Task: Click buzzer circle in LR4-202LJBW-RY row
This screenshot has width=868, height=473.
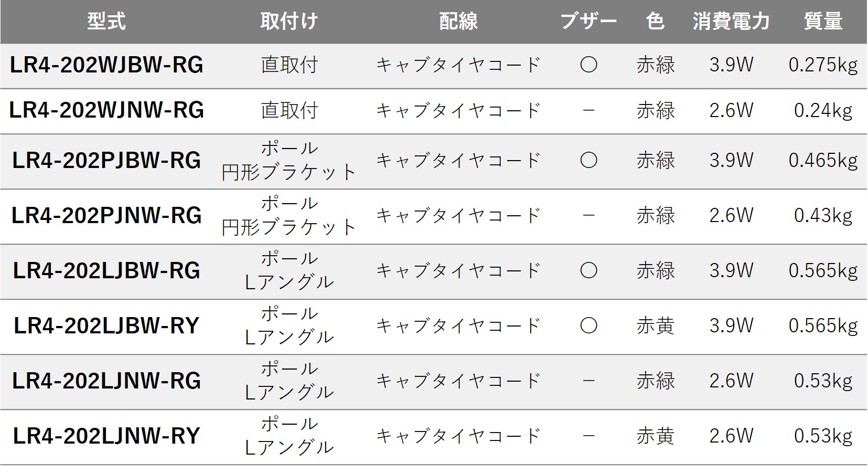Action: [588, 326]
